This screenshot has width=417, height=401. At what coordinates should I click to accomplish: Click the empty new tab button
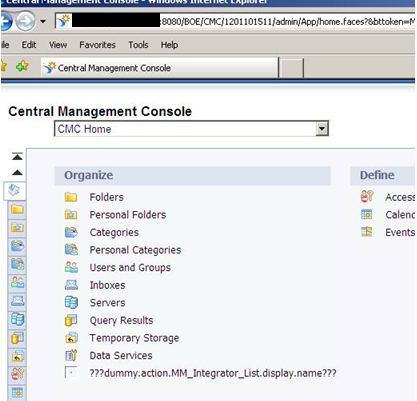[x=292, y=68]
